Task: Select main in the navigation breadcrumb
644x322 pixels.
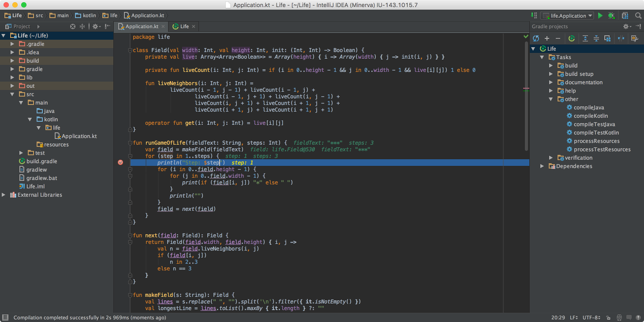Action: pyautogui.click(x=59, y=15)
